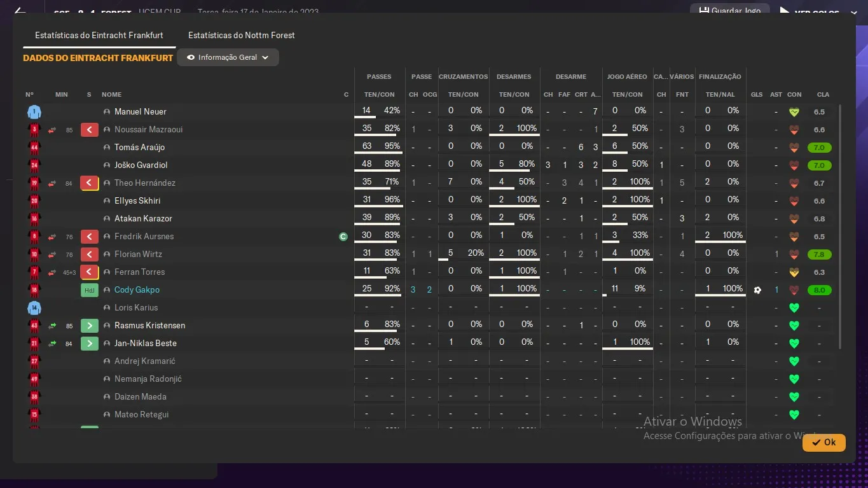The height and width of the screenshot is (488, 868).
Task: Sort players by the NOME column header
Action: click(x=111, y=94)
